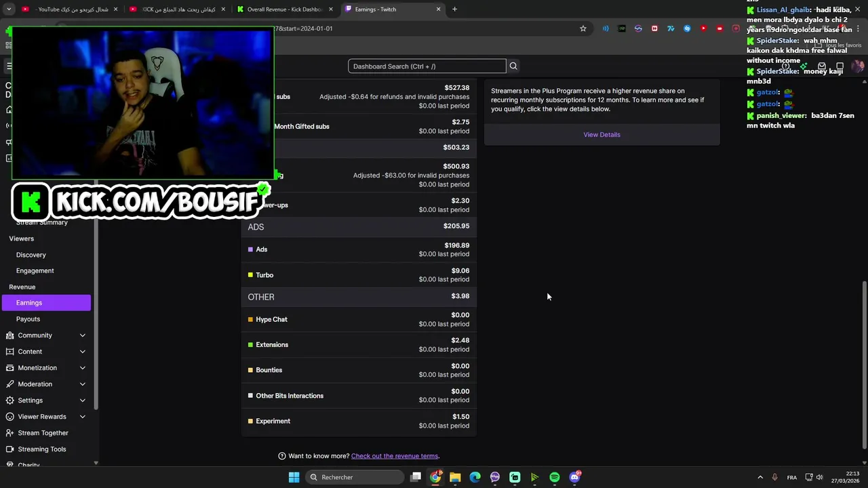868x488 pixels.
Task: Close the Earnings - Twitch tab
Action: [x=438, y=9]
